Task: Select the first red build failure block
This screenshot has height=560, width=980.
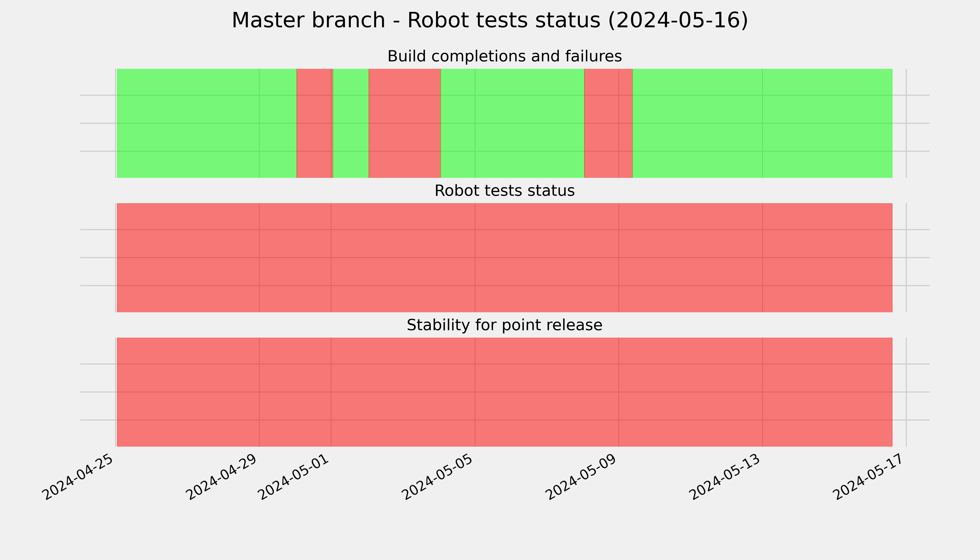Action: tap(315, 123)
